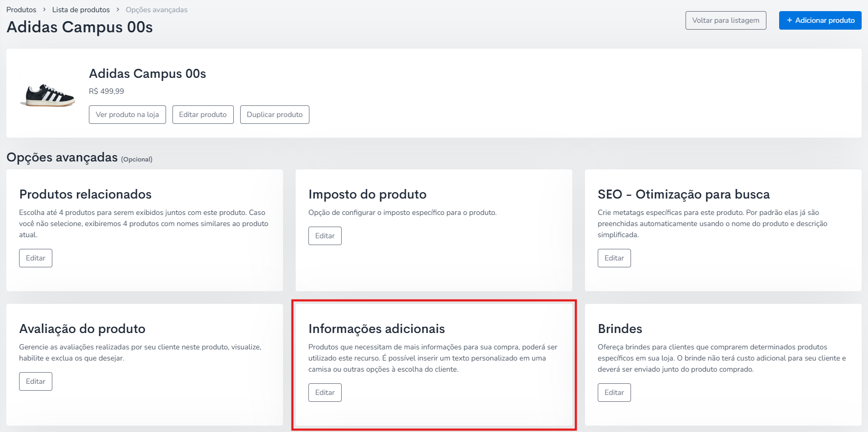Click the Informações adicionais card heading
868x432 pixels.
click(x=377, y=329)
